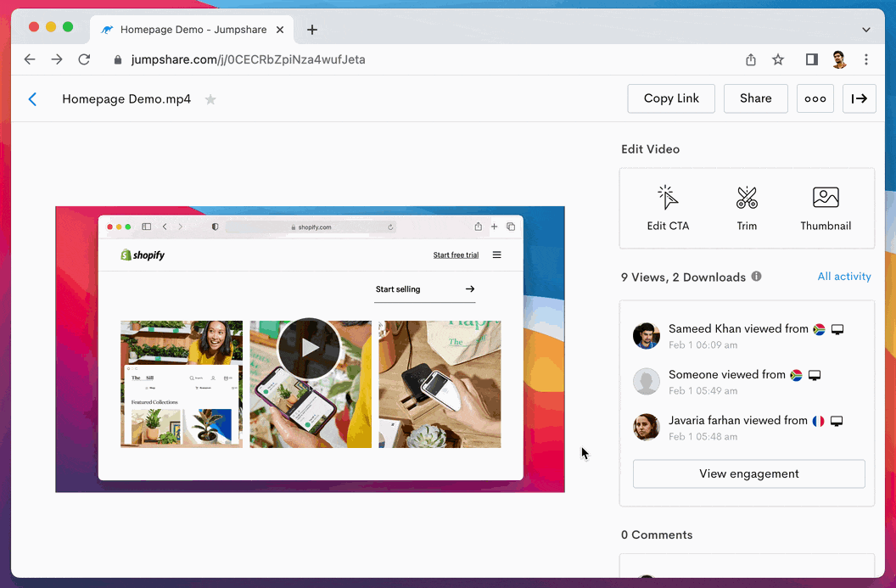
Task: Open the three-dots more options menu
Action: pyautogui.click(x=815, y=98)
